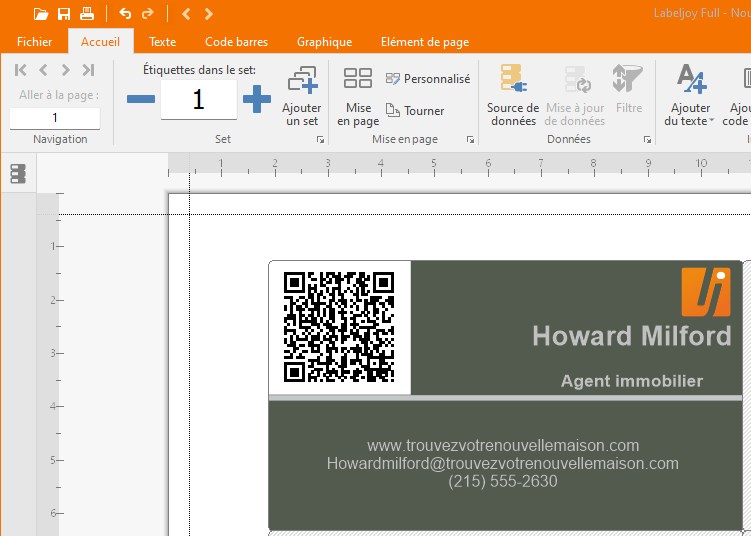Save the document with the floppy icon
751x536 pixels.
(x=64, y=14)
